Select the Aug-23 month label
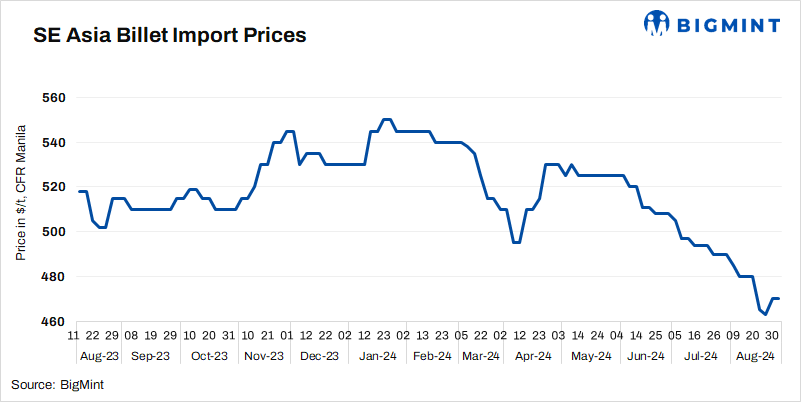 click(x=99, y=355)
